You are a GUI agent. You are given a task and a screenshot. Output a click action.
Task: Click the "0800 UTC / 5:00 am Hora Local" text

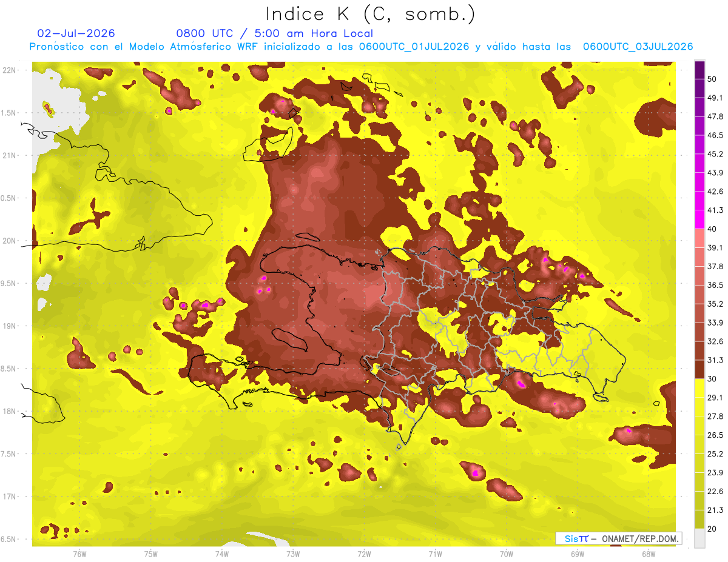point(274,33)
